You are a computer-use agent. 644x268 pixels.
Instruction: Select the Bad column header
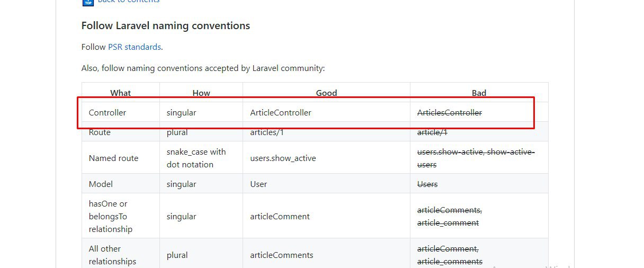click(x=479, y=93)
